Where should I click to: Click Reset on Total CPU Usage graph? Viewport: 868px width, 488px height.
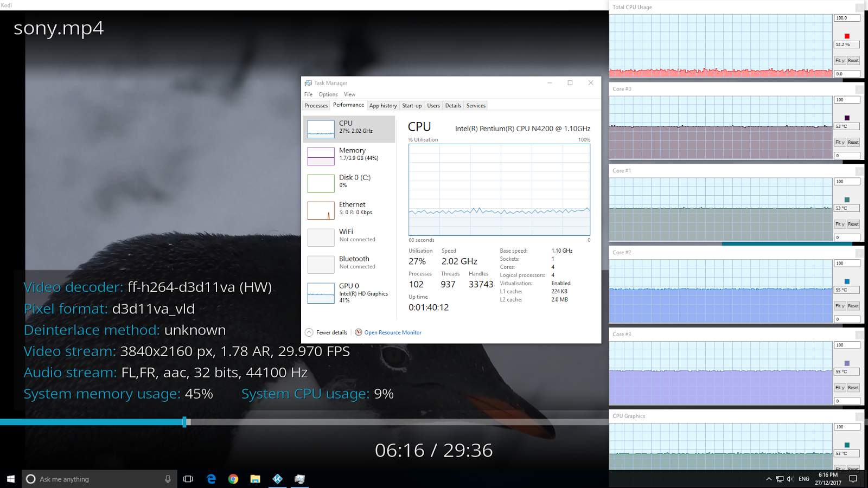[853, 61]
